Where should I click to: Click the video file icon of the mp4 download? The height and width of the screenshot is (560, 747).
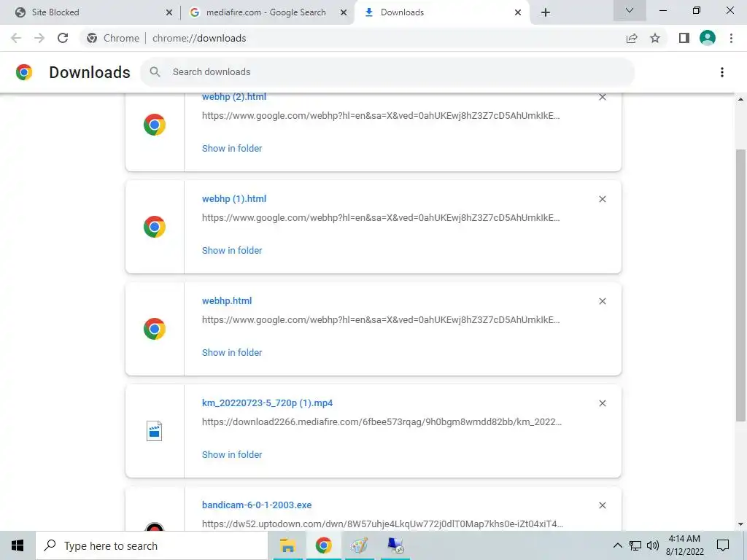155,431
